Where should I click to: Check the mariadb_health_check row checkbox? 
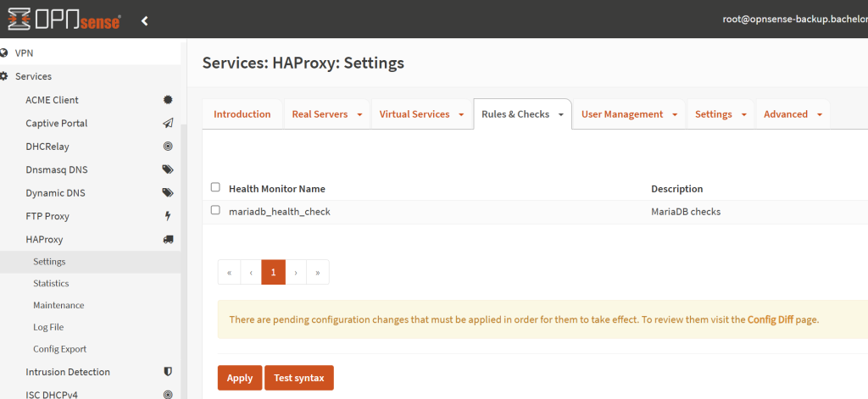(215, 210)
